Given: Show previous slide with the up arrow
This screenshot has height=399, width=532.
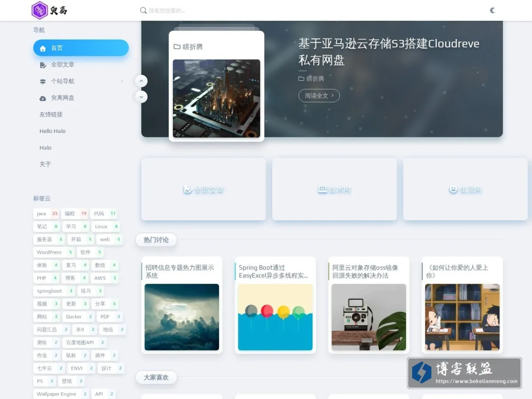Looking at the screenshot, I should pos(141,81).
